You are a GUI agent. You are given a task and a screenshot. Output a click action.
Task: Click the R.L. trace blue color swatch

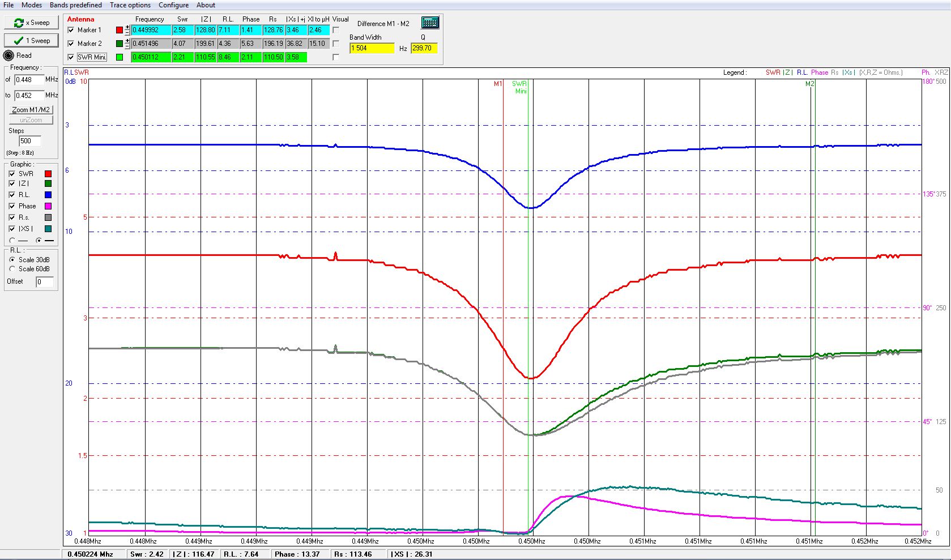click(x=48, y=195)
